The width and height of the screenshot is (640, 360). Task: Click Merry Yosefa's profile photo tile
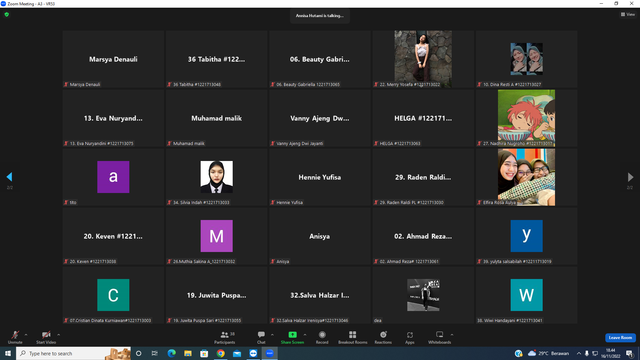point(423,59)
